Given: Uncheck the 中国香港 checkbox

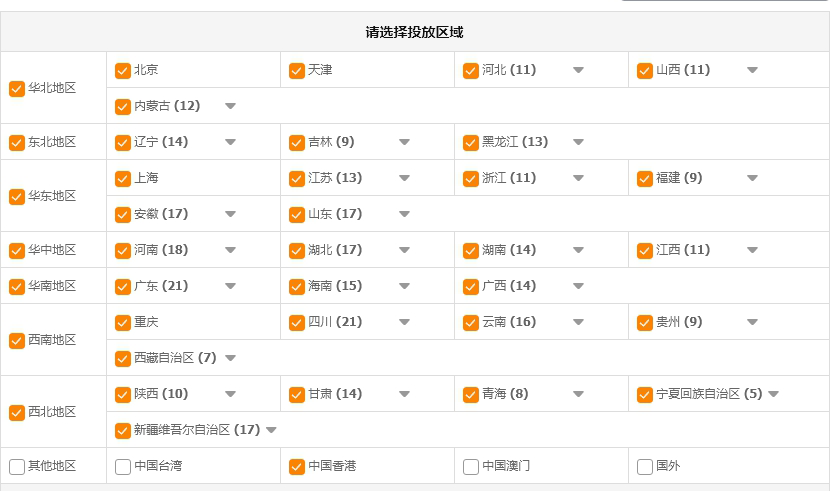Looking at the screenshot, I should pos(297,467).
